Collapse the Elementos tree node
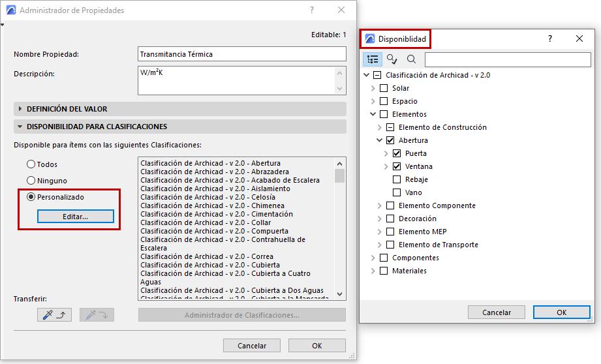The width and height of the screenshot is (601, 364). click(373, 114)
